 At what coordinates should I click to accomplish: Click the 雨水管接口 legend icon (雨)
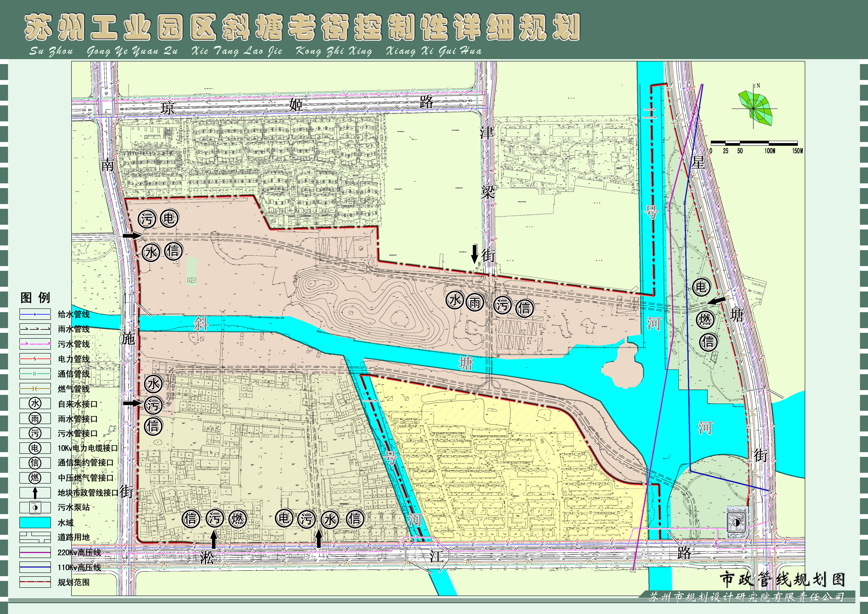click(35, 418)
